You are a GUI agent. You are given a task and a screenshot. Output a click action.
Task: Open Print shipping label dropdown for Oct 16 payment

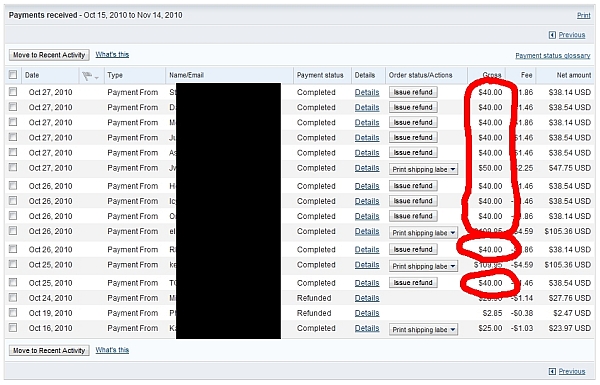coord(423,330)
